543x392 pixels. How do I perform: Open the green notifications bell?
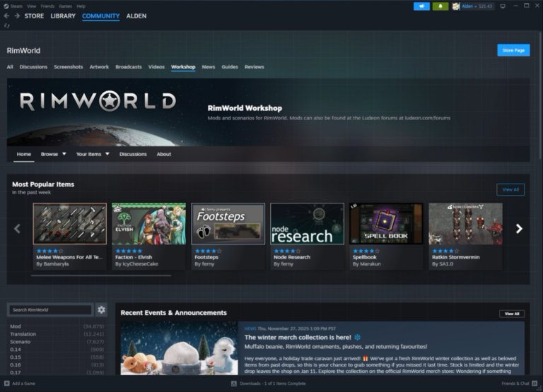pos(440,6)
